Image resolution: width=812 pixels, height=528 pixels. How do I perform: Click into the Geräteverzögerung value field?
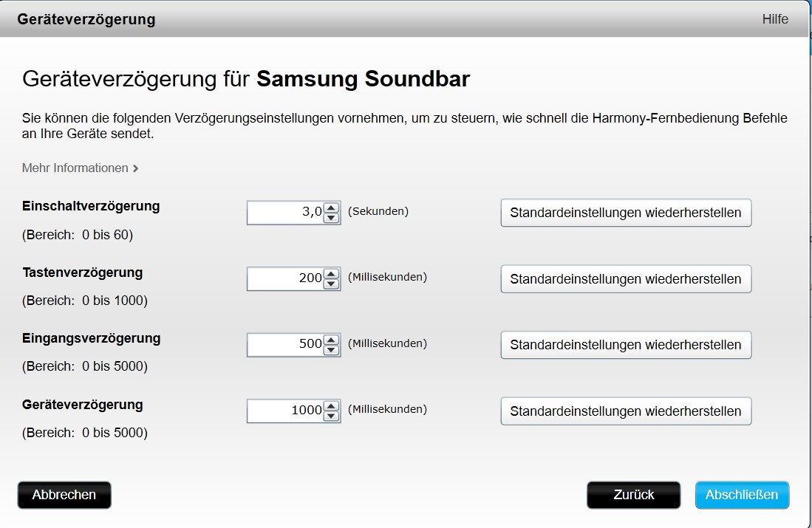pyautogui.click(x=286, y=411)
